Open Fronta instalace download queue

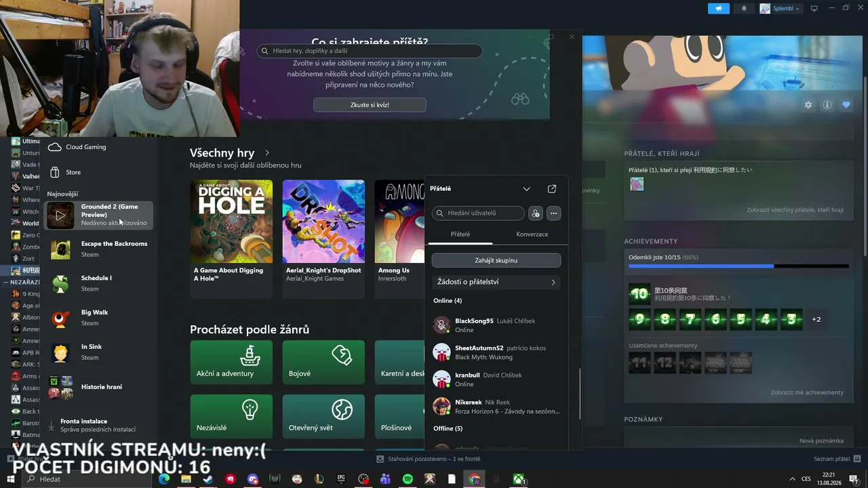pos(99,425)
